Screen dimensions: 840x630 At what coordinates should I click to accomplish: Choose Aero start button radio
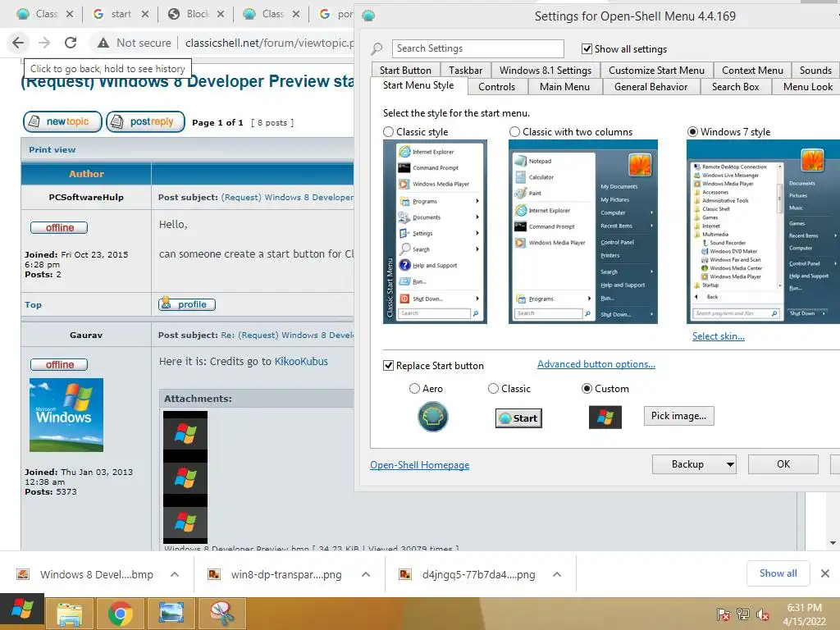414,388
